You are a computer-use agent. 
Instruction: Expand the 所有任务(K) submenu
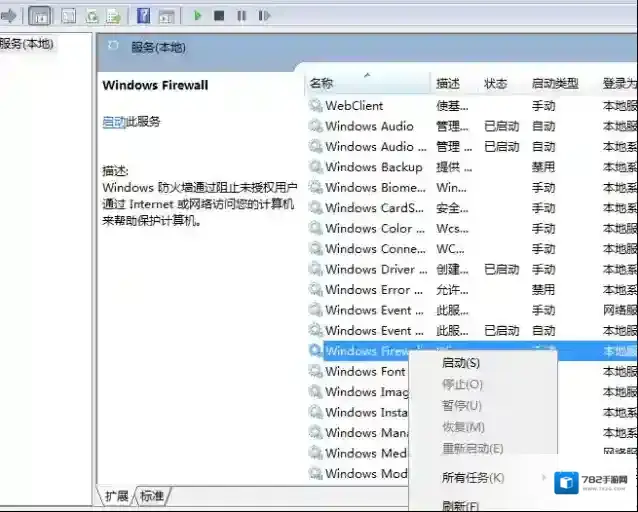(x=473, y=478)
